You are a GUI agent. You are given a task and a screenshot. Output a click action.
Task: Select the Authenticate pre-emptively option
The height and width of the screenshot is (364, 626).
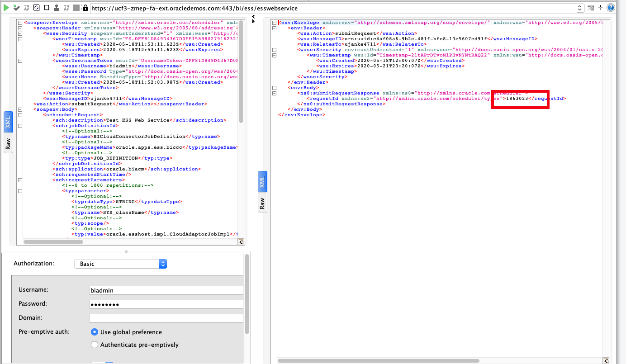pos(95,345)
